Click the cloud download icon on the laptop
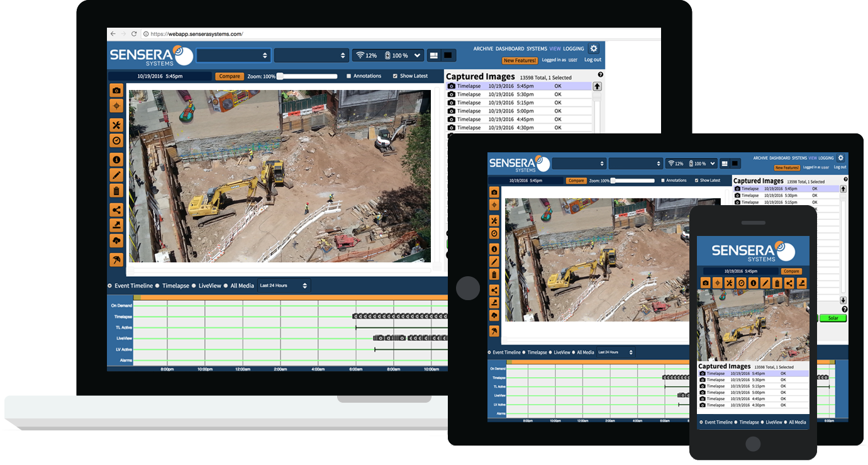The image size is (868, 465). point(116,240)
